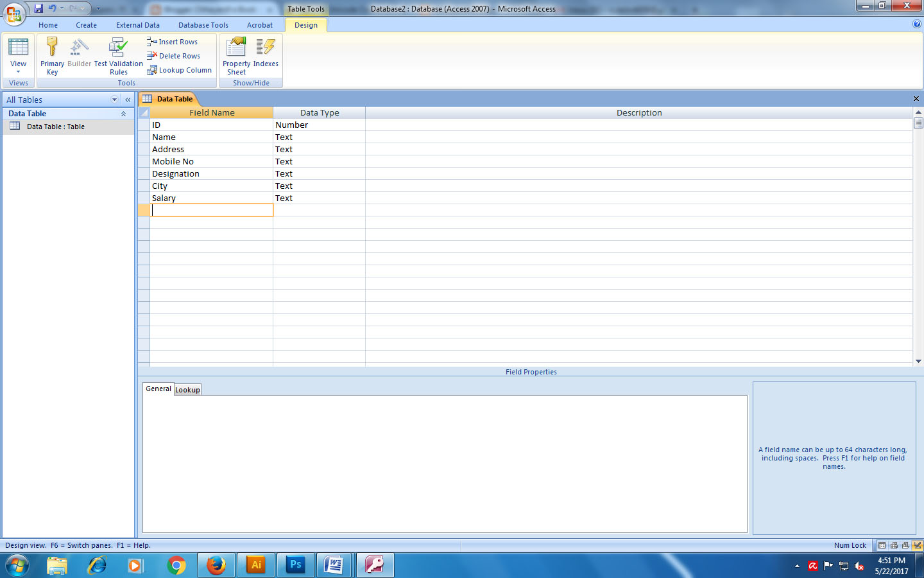
Task: Click the Builder tool
Action: pyautogui.click(x=80, y=53)
